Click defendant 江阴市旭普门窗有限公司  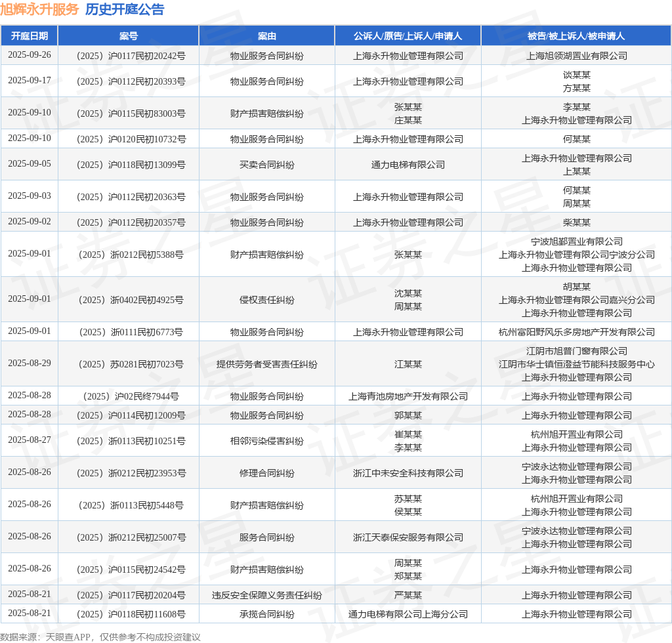pos(576,351)
